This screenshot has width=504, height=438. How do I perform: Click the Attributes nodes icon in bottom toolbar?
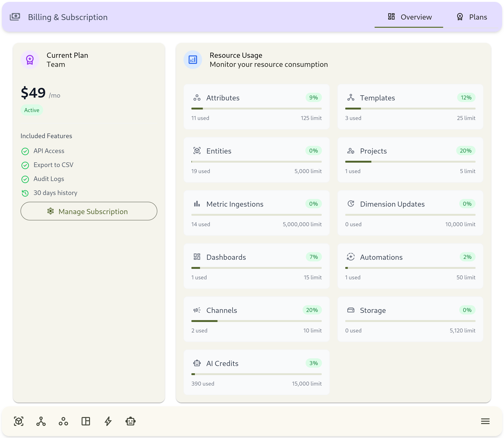[x=63, y=421]
